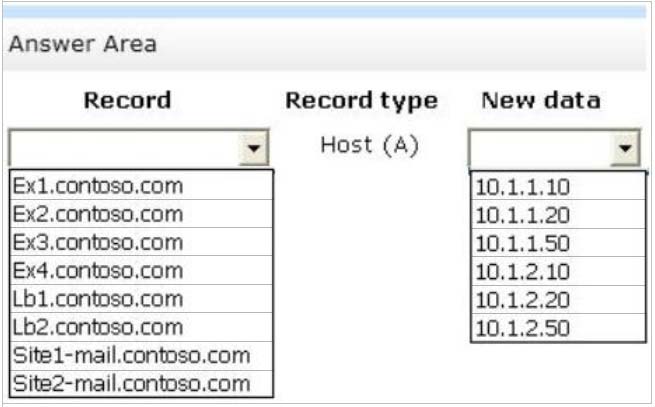The width and height of the screenshot is (655, 407).
Task: Choose Site1-mail.contoso.com record option
Action: pyautogui.click(x=141, y=356)
